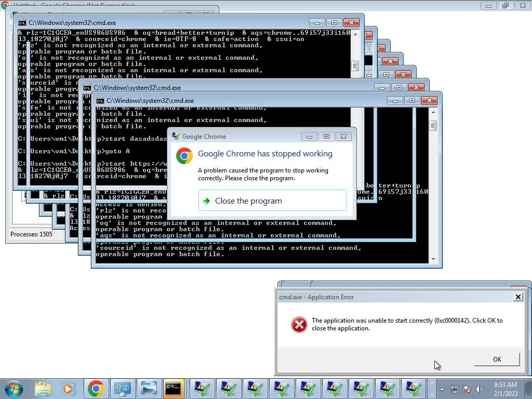The height and width of the screenshot is (399, 532).
Task: Close the second cmd.exe window behind the front one
Action: 416,87
